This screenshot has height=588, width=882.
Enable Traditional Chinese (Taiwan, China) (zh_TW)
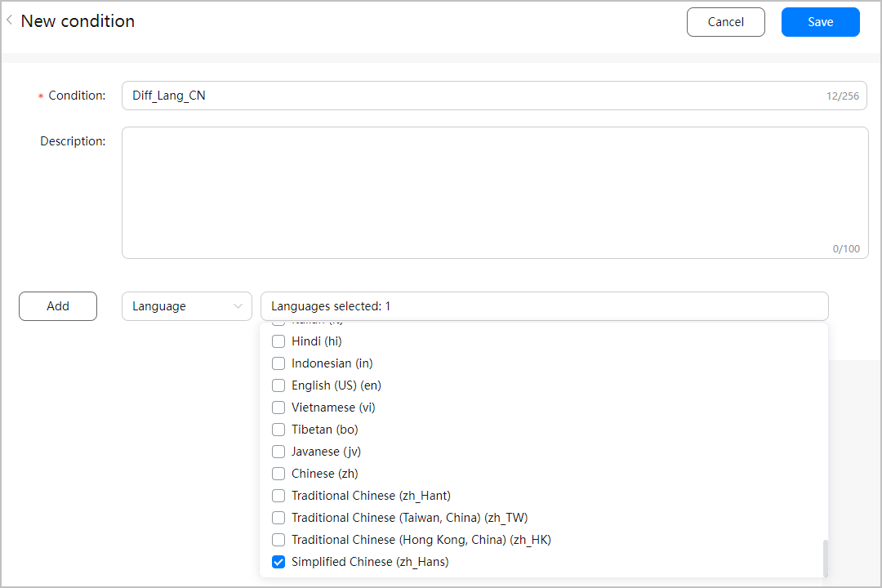coord(278,517)
